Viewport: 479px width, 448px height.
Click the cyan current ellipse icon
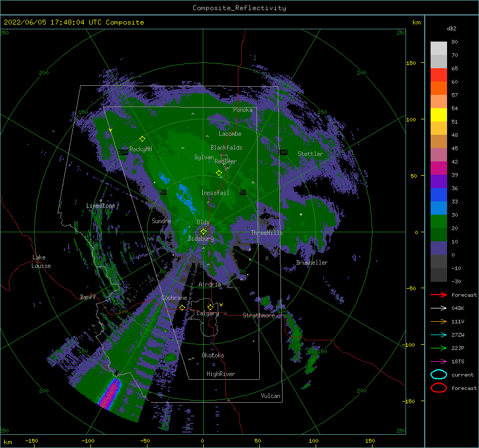439,374
